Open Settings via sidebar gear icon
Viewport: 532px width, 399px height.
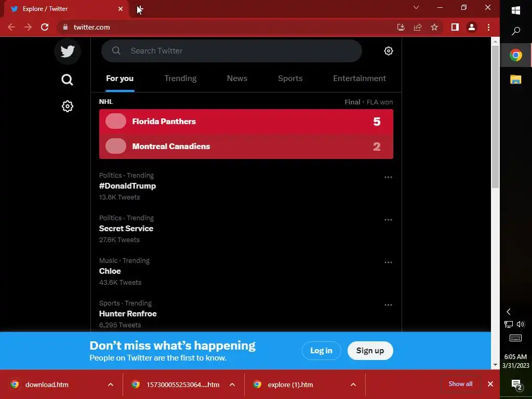point(67,106)
